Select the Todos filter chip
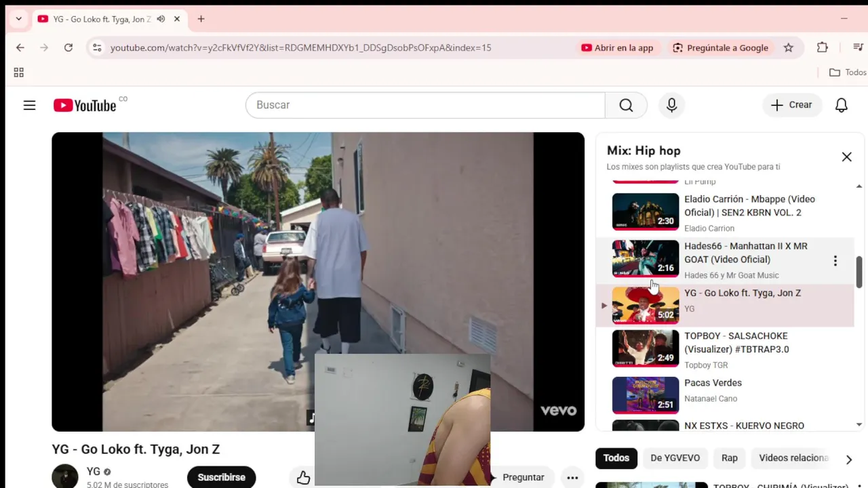 click(x=616, y=458)
